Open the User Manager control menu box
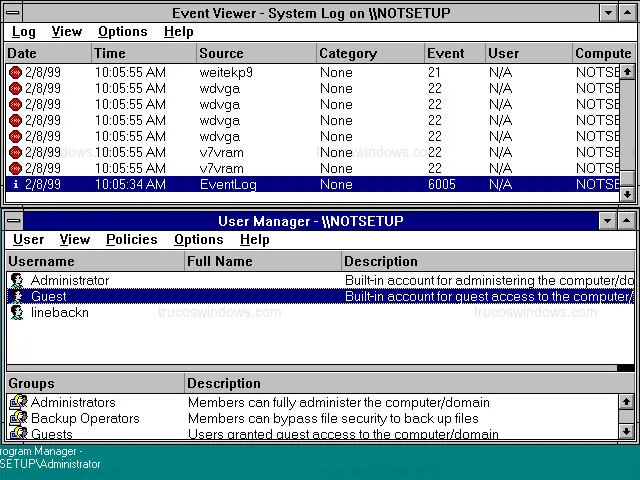The image size is (640, 480). 13,220
